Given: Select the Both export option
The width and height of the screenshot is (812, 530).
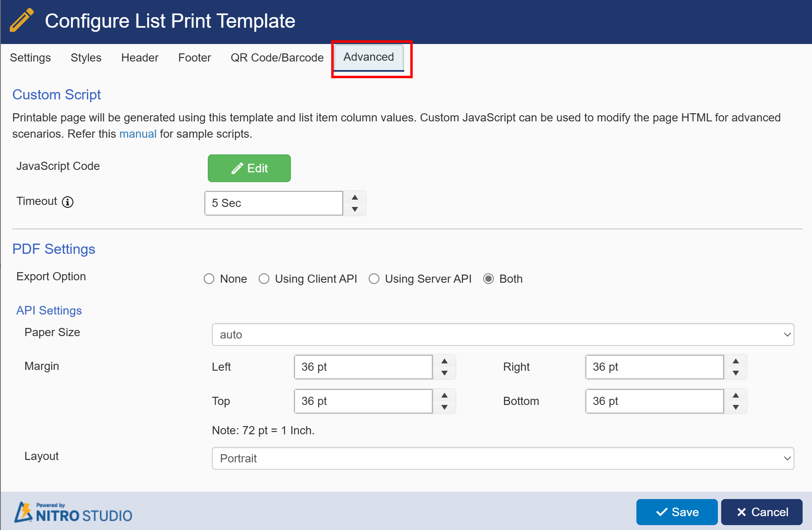Looking at the screenshot, I should [489, 279].
